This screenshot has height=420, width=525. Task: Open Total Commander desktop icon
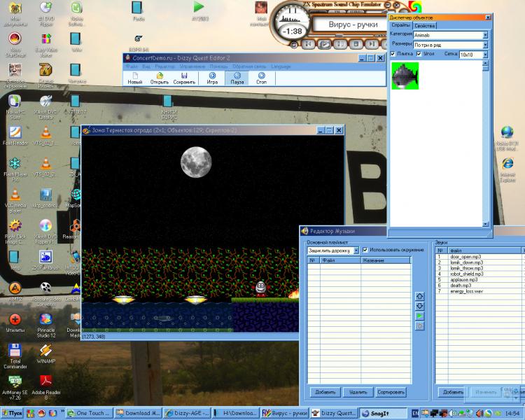point(15,355)
